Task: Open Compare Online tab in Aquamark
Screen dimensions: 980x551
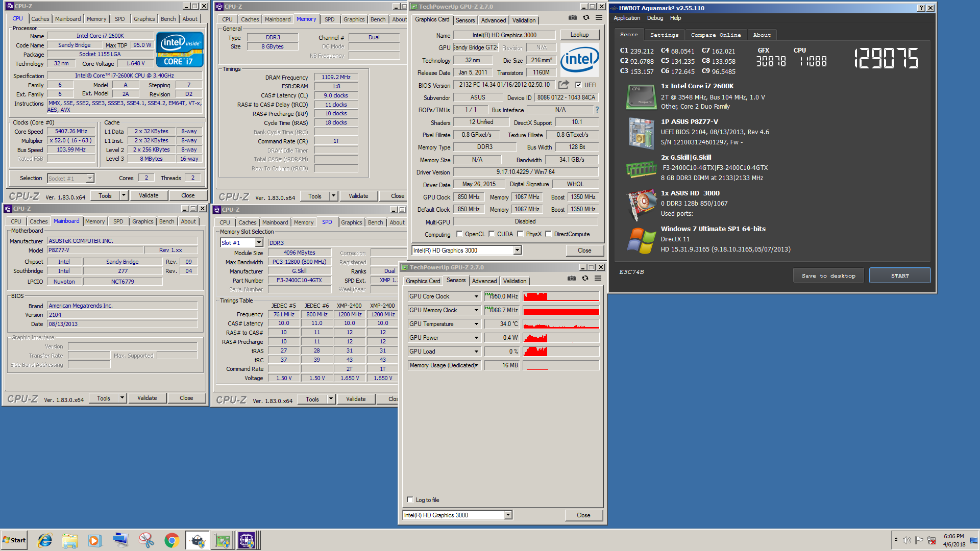Action: (716, 35)
